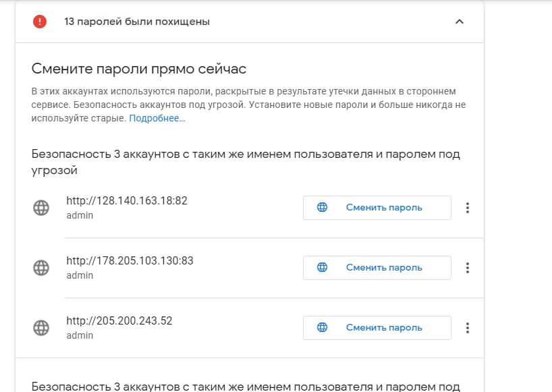Click globe icon beside 128.140.163.18:82
The width and height of the screenshot is (552, 392).
pyautogui.click(x=41, y=208)
